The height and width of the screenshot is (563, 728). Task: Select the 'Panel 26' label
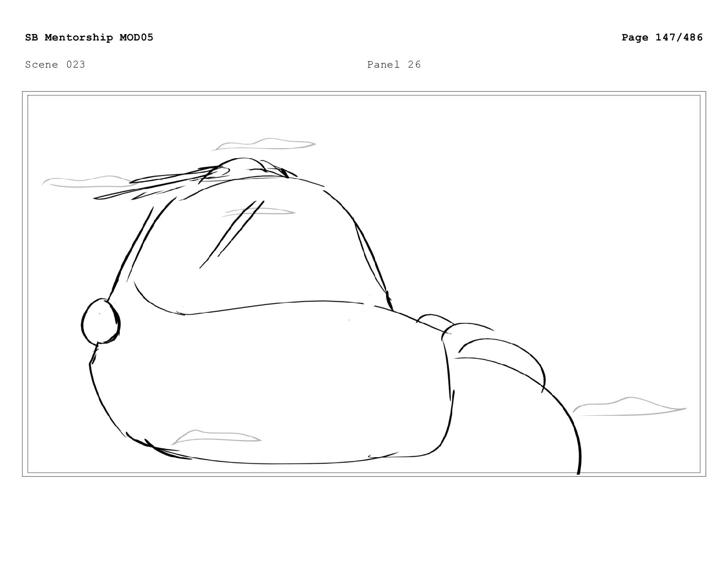tap(394, 64)
